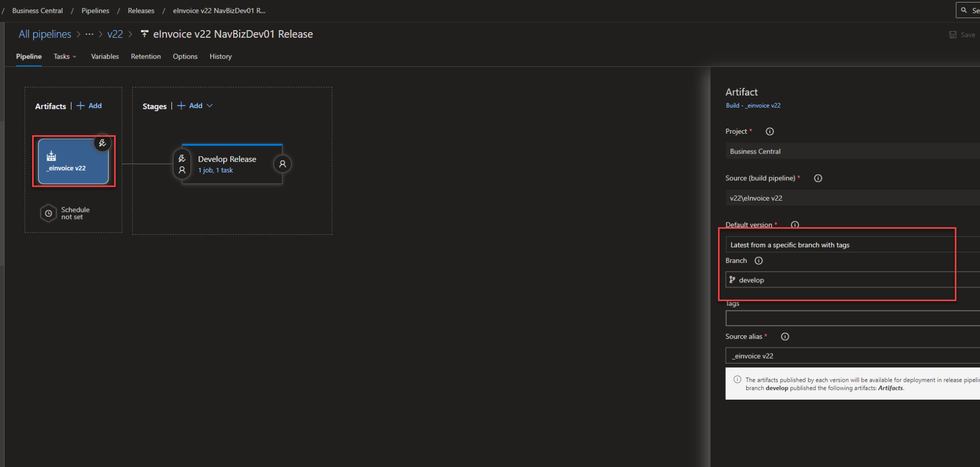Open continuous deployment trigger on artifact

103,143
